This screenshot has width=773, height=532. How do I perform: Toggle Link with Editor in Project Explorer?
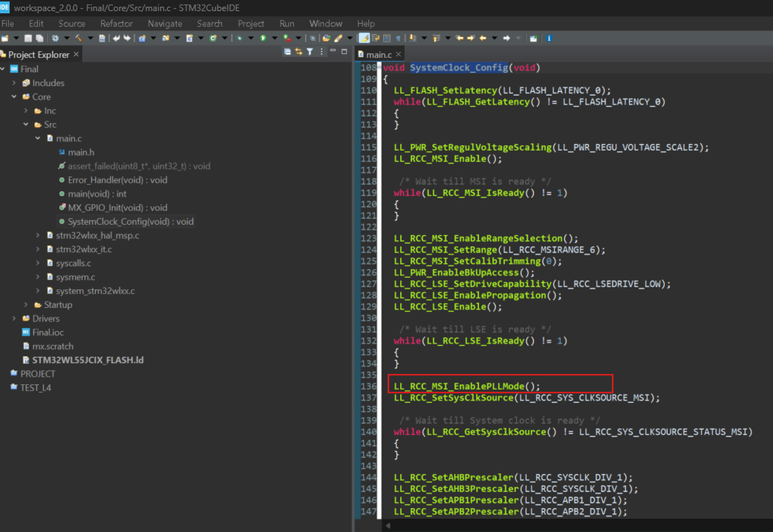(x=299, y=53)
